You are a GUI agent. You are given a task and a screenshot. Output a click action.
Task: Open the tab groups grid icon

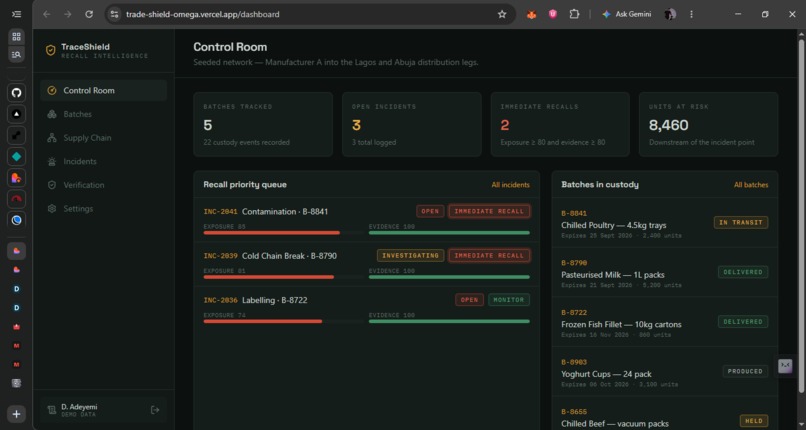[x=16, y=36]
